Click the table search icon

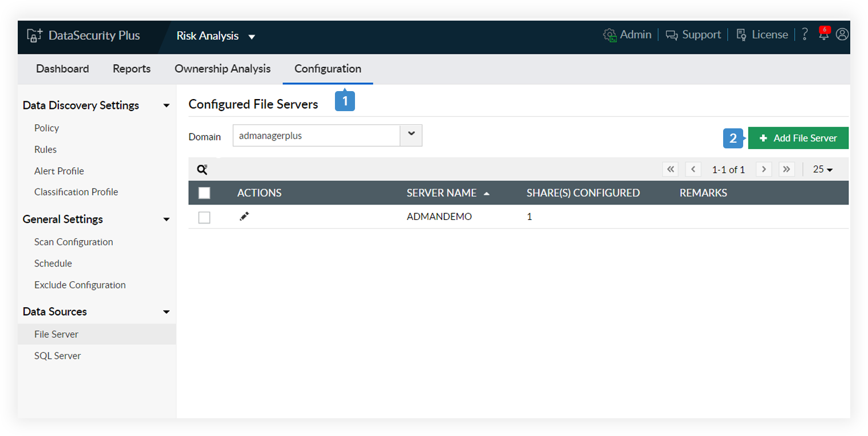[202, 170]
